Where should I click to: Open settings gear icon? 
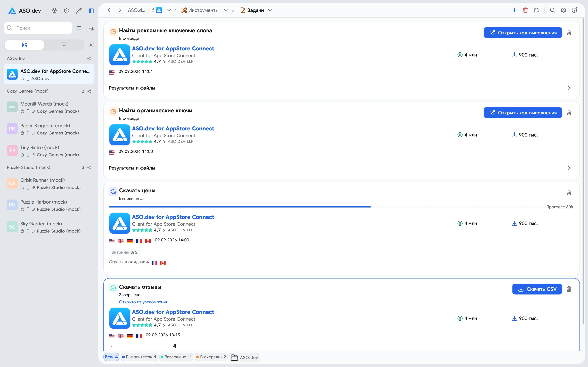pos(563,10)
